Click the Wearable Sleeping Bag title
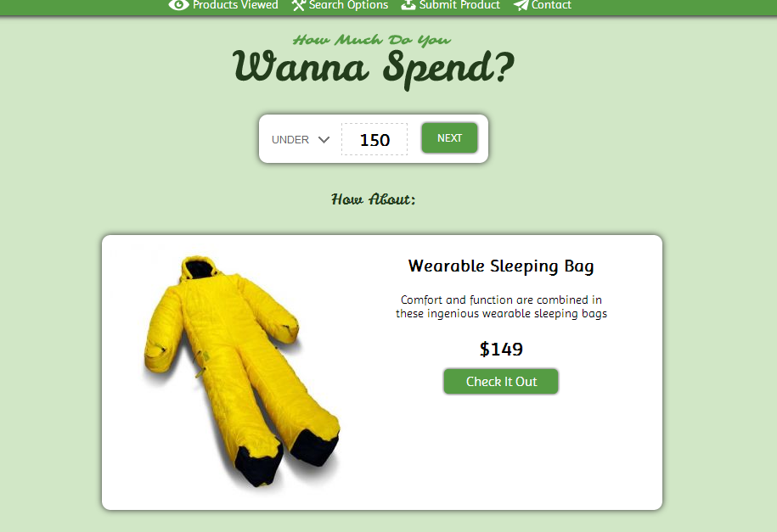This screenshot has height=532, width=777. (x=501, y=266)
